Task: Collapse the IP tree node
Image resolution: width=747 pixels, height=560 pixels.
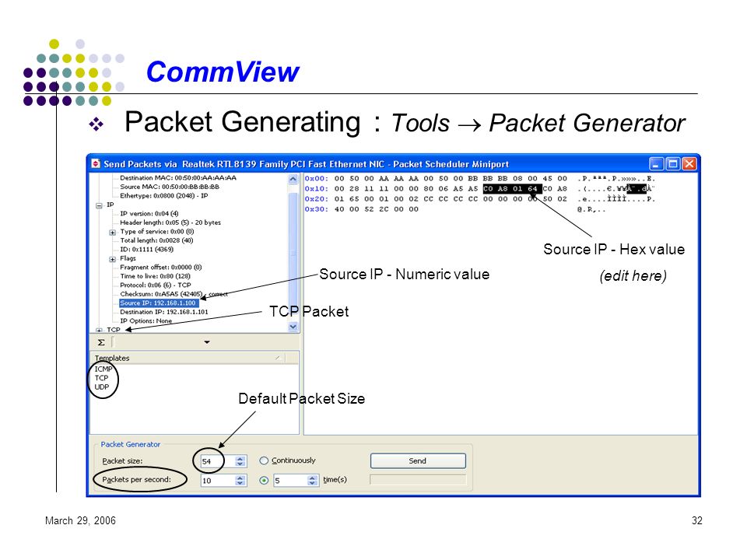Action: [x=99, y=205]
